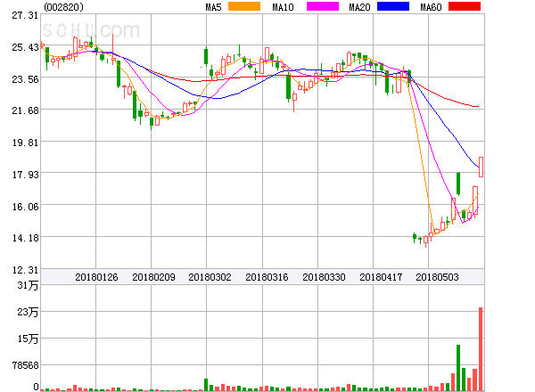Click the 17.93 price axis label
This screenshot has width=535, height=392.
(x=25, y=175)
